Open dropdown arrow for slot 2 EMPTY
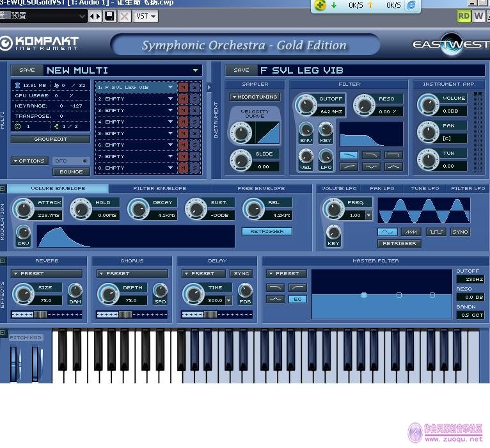 pos(170,99)
